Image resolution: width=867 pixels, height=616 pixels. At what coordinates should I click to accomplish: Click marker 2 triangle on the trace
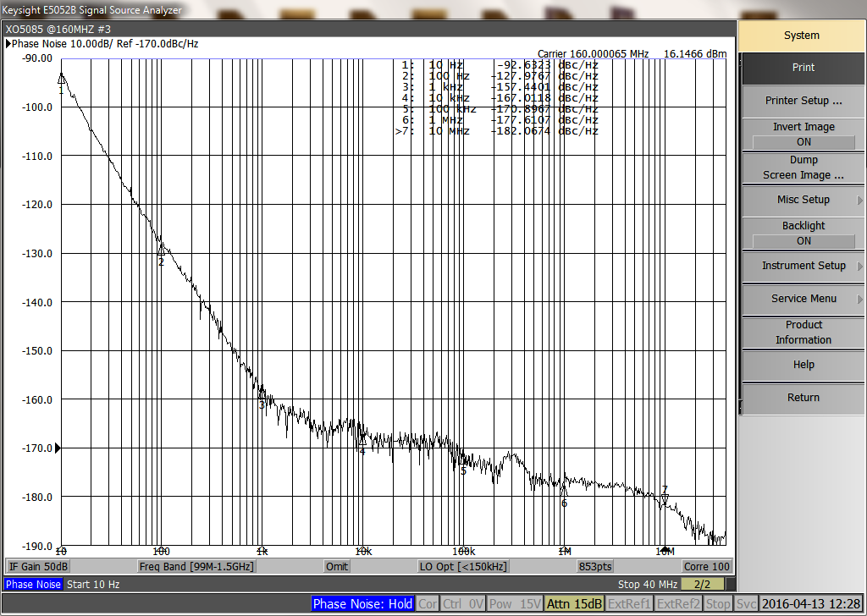point(161,250)
